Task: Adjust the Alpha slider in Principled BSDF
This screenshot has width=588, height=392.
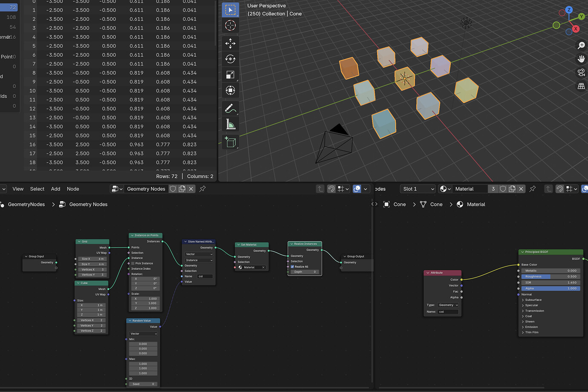Action: coord(550,288)
